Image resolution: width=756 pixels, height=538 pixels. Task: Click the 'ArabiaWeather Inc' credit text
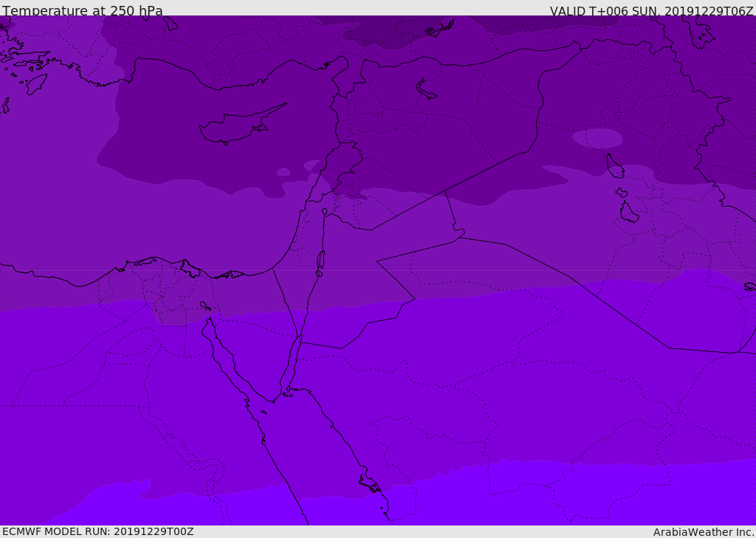coord(703,532)
